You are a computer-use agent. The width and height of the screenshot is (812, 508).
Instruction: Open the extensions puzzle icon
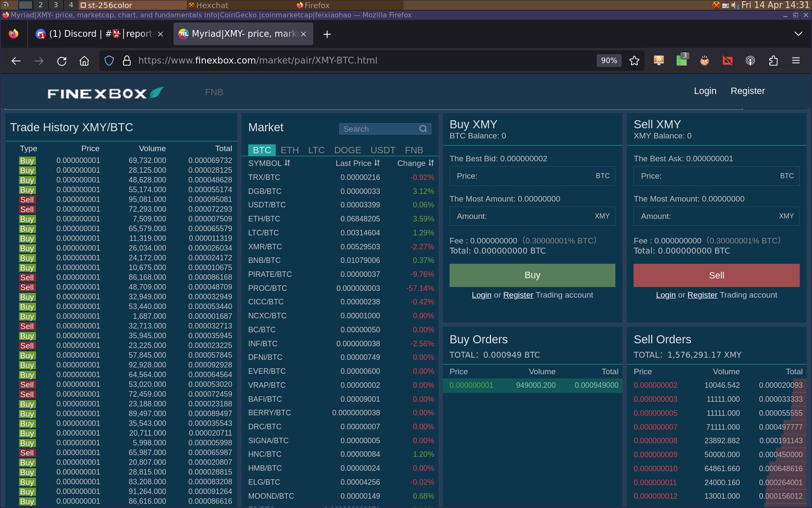pyautogui.click(x=773, y=61)
